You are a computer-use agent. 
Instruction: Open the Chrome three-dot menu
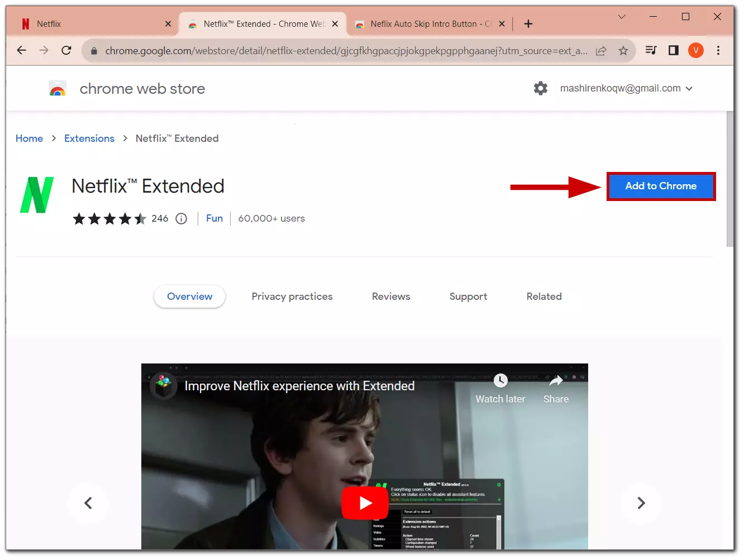718,50
